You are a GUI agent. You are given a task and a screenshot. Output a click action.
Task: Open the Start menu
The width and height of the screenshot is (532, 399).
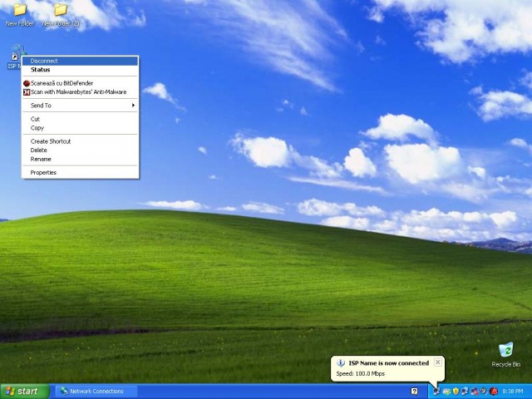point(25,392)
